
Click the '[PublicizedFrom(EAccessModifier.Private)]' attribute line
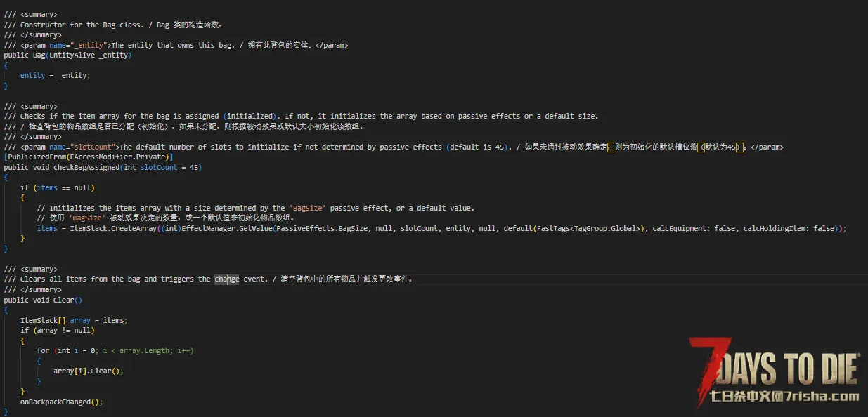[x=88, y=157]
